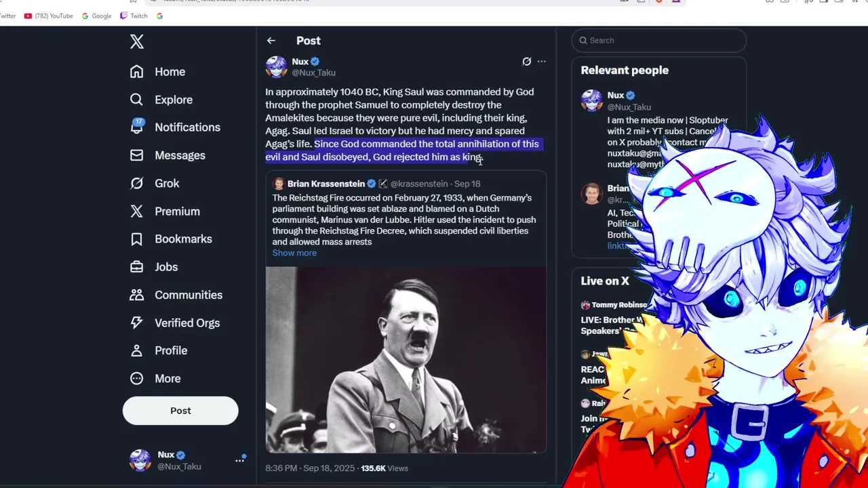Click the X logo in sidebar
Viewport: 868px width, 488px height.
tap(137, 41)
